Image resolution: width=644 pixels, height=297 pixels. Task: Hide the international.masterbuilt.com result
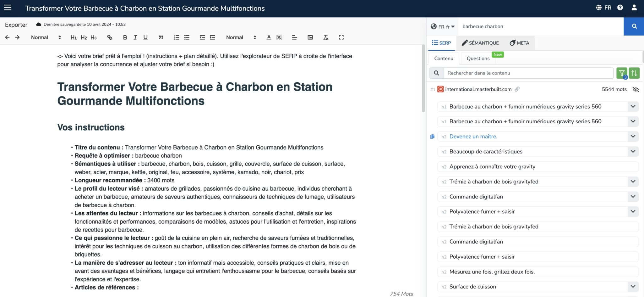636,89
